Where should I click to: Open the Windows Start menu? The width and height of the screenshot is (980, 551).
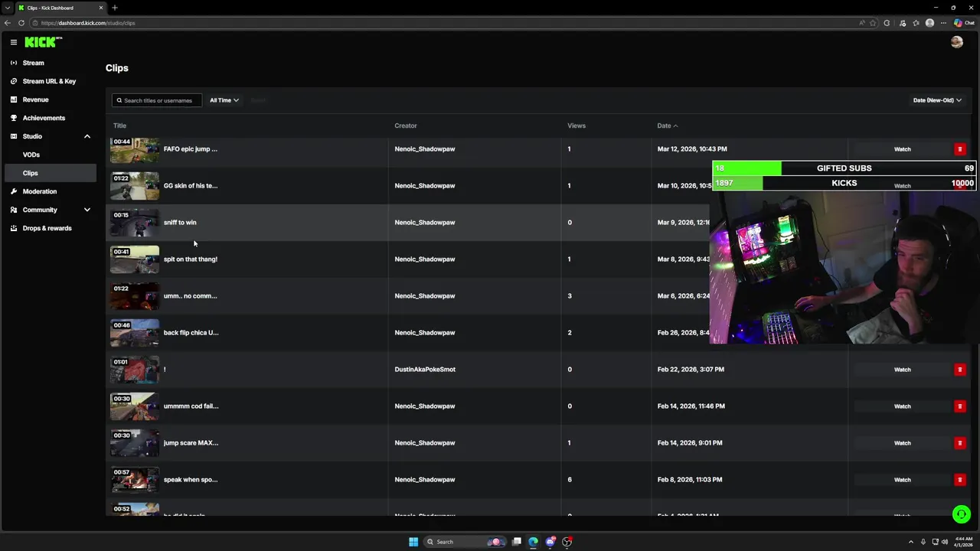(x=413, y=542)
